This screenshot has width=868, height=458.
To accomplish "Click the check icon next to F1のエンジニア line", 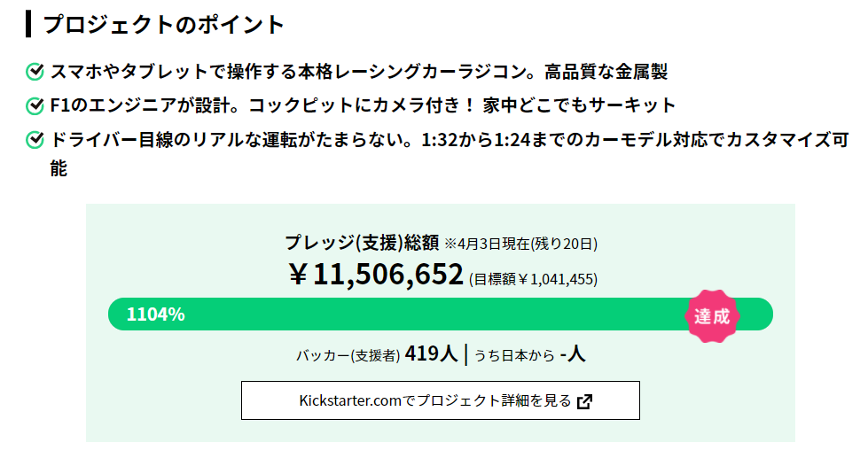I will click(x=35, y=105).
